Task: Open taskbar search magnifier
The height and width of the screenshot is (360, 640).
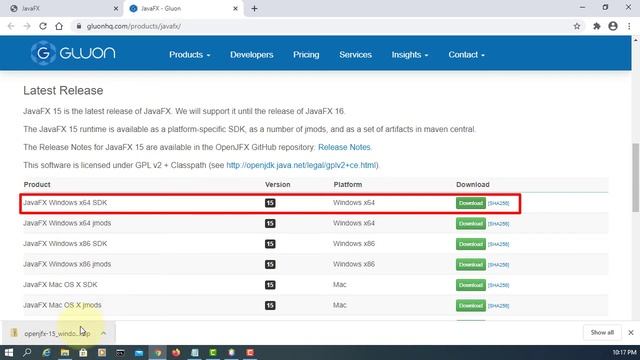Action: click(x=27, y=352)
